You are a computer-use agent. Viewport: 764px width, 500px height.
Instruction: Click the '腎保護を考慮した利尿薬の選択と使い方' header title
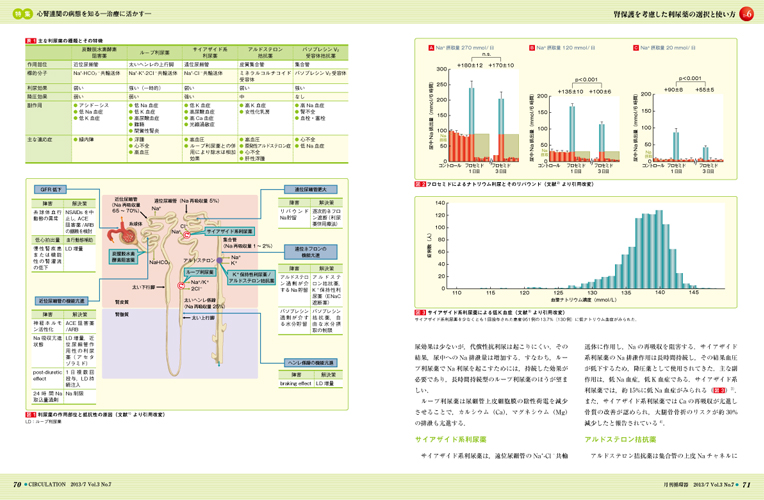(x=674, y=14)
